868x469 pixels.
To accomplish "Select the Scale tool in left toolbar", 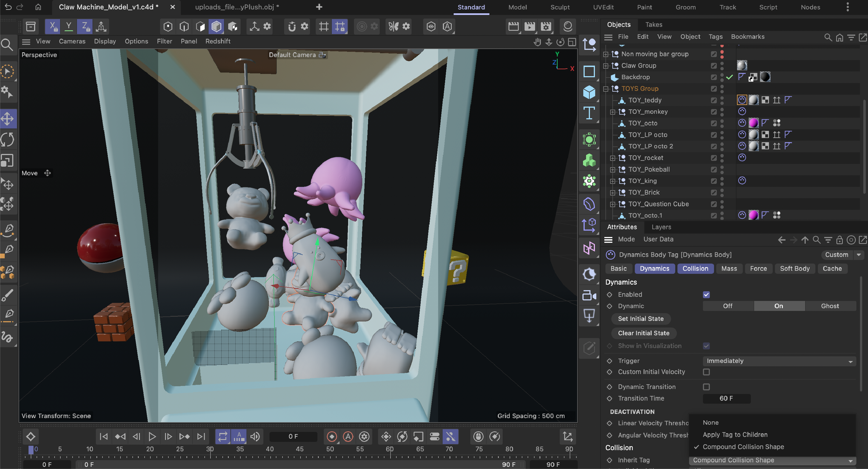I will click(8, 161).
